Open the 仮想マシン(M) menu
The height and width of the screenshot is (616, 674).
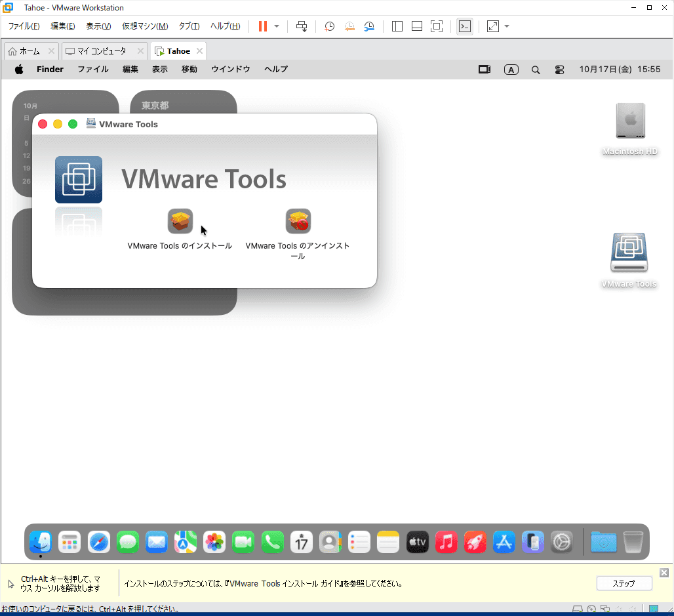(x=145, y=26)
